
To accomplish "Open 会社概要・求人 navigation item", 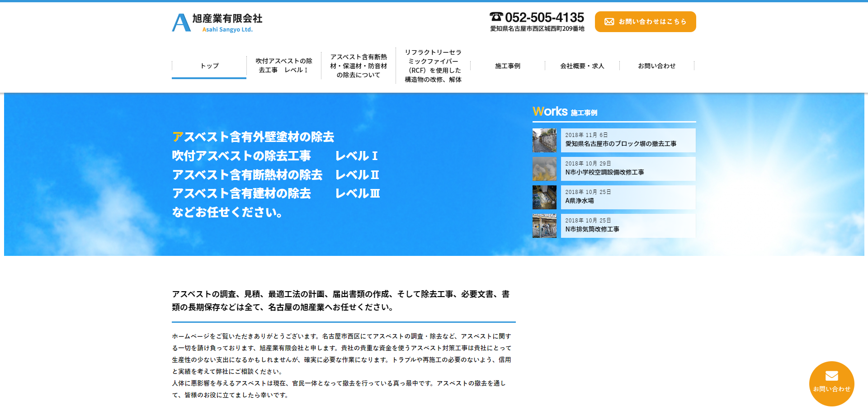I will pyautogui.click(x=582, y=66).
